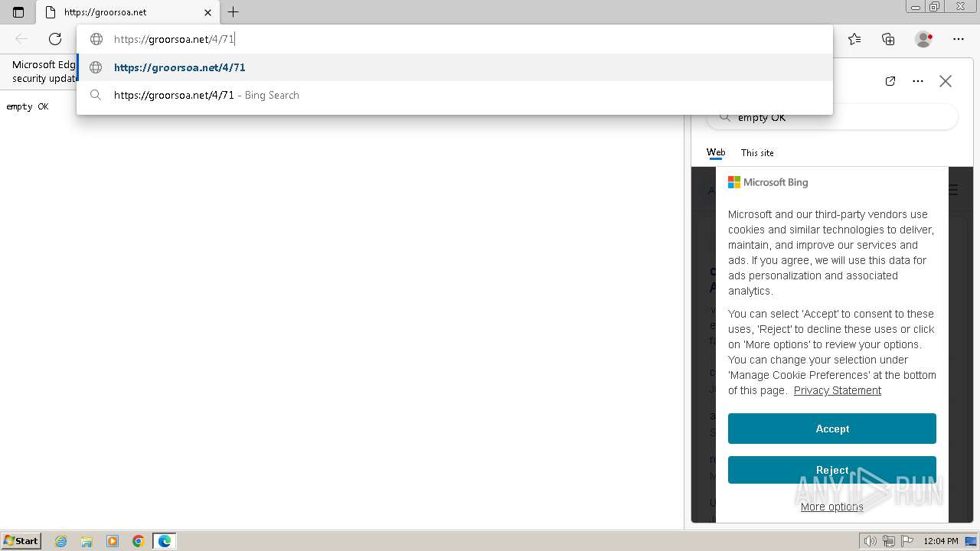Click the sidebar search box with 'empty OK'
Screen dimensions: 980x551
click(831, 118)
